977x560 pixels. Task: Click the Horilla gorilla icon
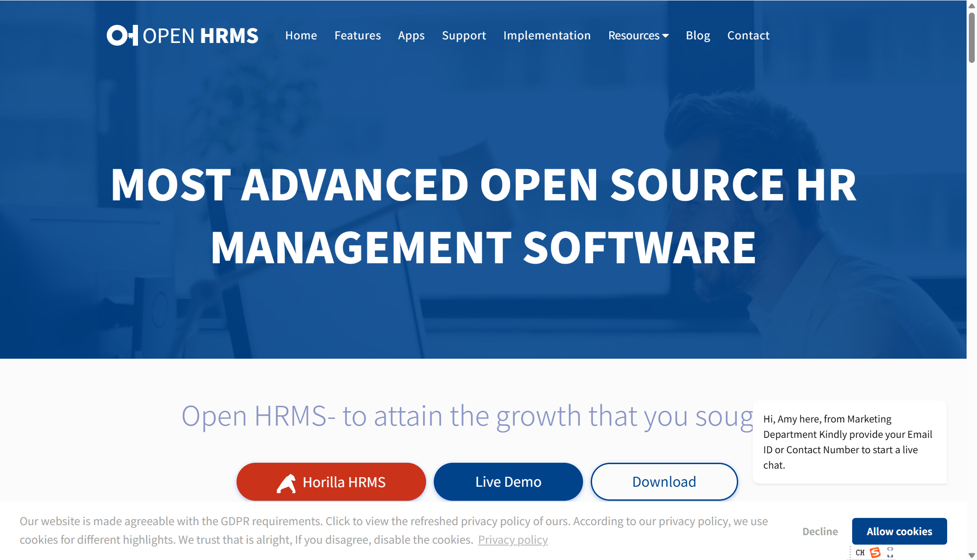(286, 483)
